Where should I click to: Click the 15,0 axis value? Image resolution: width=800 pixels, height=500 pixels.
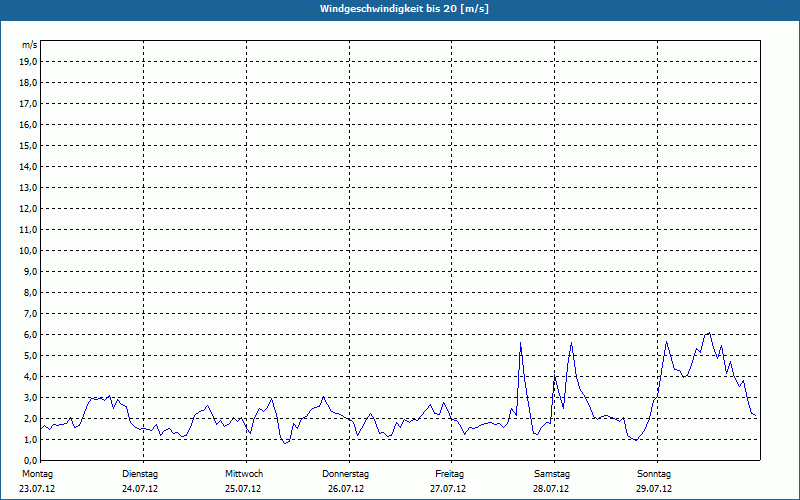click(28, 145)
